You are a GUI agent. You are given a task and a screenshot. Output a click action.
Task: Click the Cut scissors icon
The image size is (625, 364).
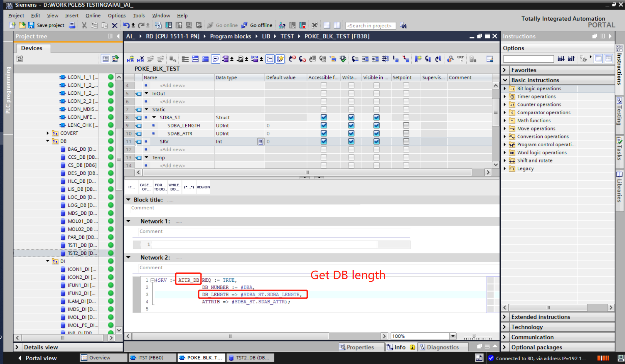[x=84, y=25]
